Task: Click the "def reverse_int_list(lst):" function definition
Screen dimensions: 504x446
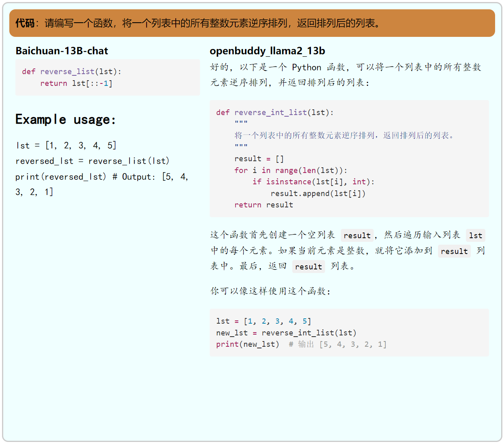Action: pos(275,113)
